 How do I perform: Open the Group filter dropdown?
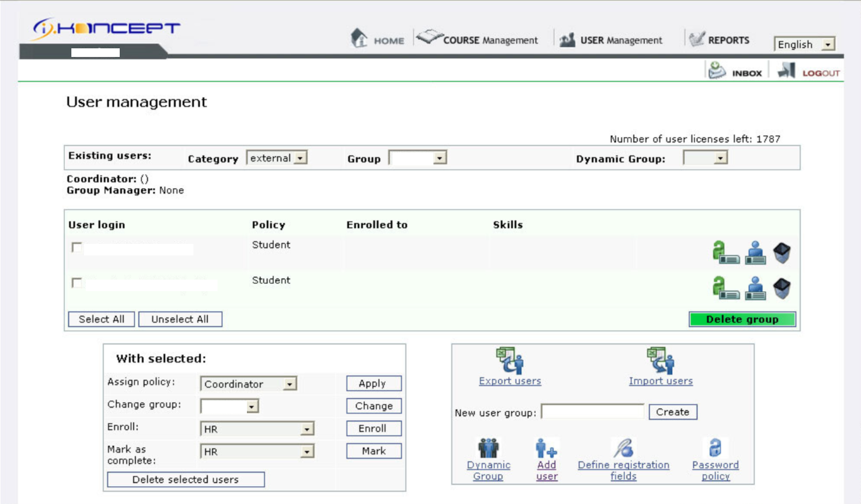pos(418,158)
